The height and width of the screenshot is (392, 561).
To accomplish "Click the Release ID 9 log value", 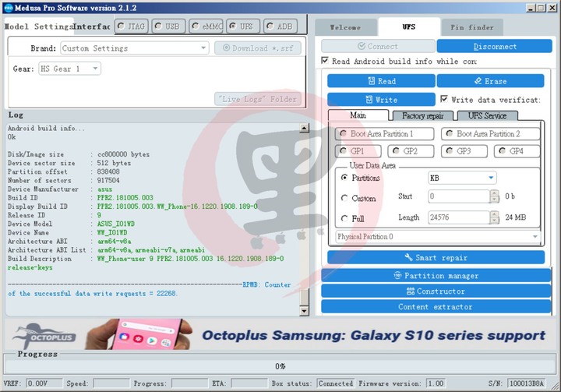I will [99, 215].
